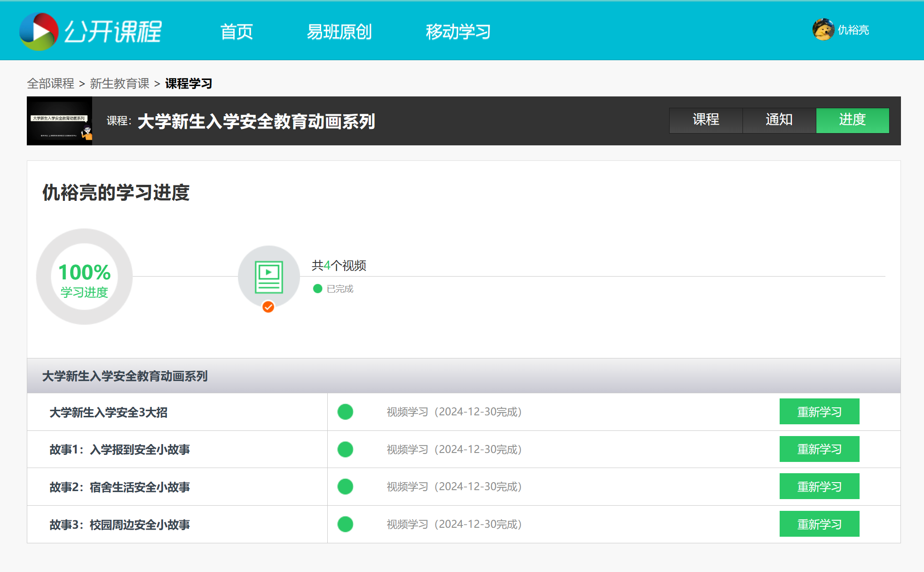Click 重新学习 for 大学新生入学安全3大招

819,412
